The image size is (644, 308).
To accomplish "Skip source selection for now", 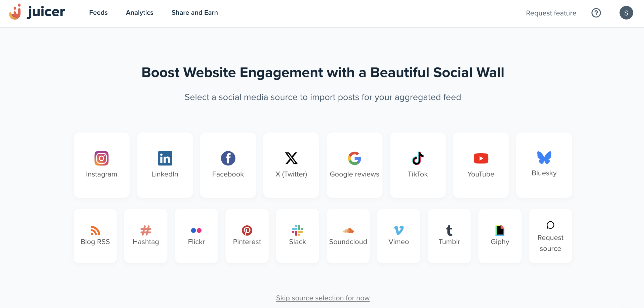I will pyautogui.click(x=323, y=298).
